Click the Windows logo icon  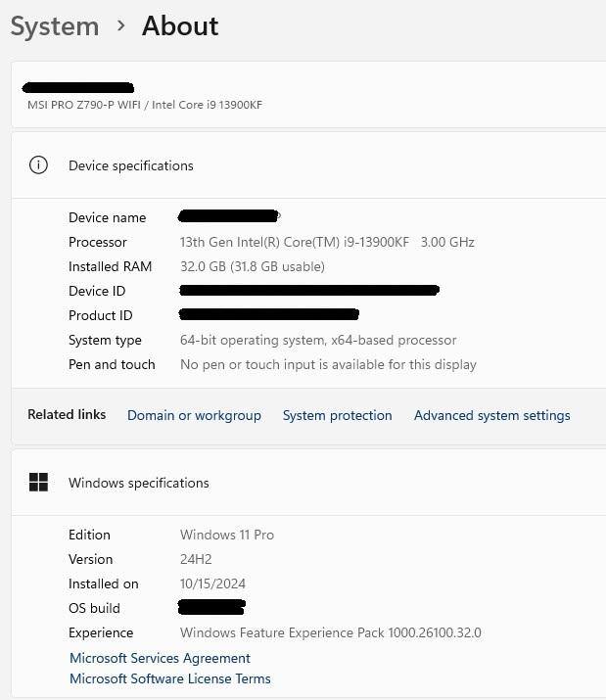tap(38, 482)
